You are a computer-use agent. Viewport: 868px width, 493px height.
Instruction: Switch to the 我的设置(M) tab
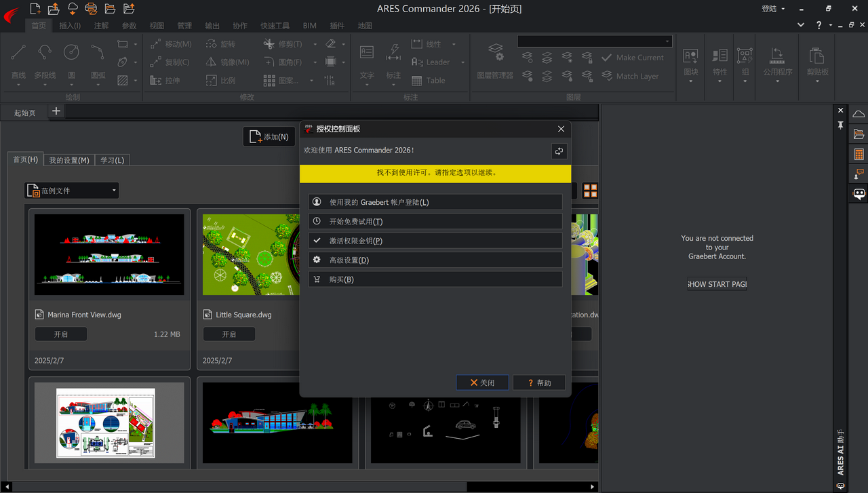tap(69, 160)
